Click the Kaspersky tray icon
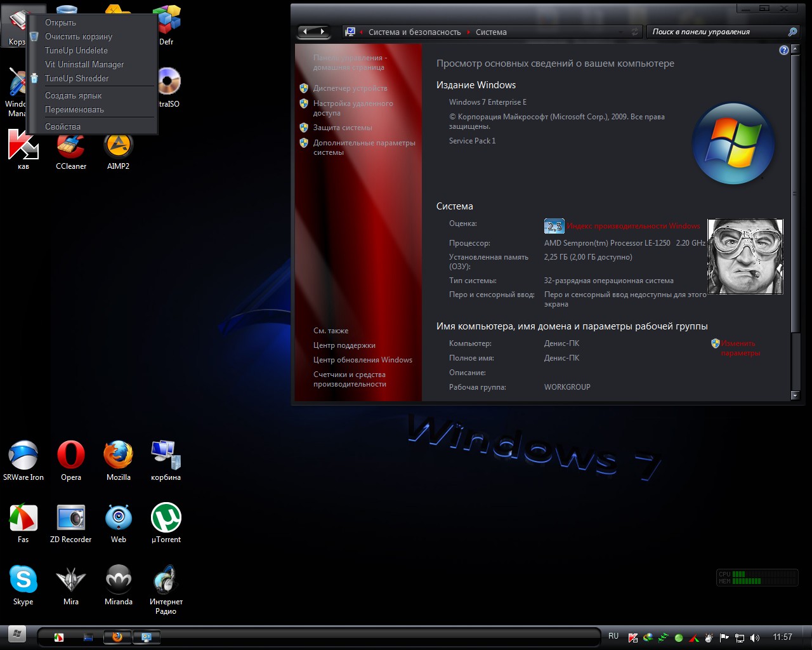 pyautogui.click(x=632, y=637)
